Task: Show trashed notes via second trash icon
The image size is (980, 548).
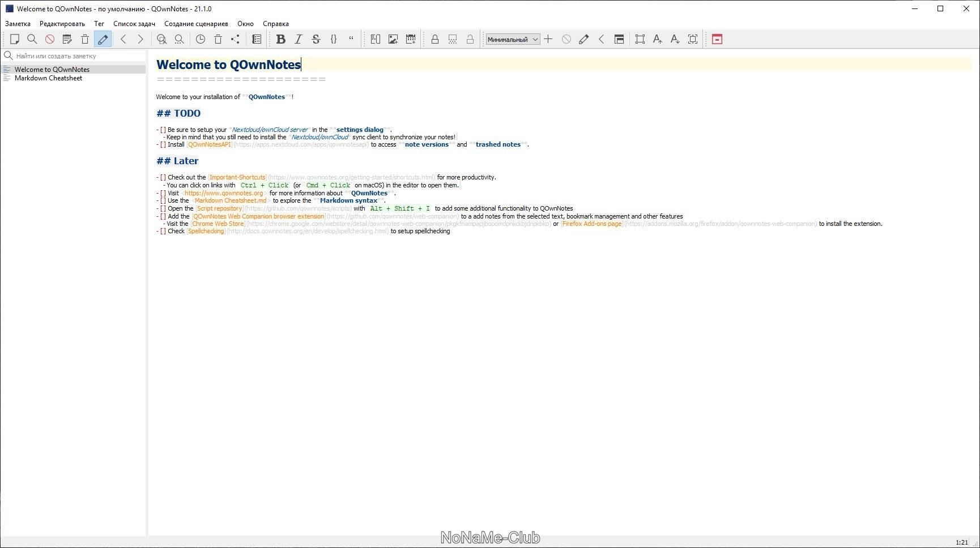Action: tap(218, 39)
